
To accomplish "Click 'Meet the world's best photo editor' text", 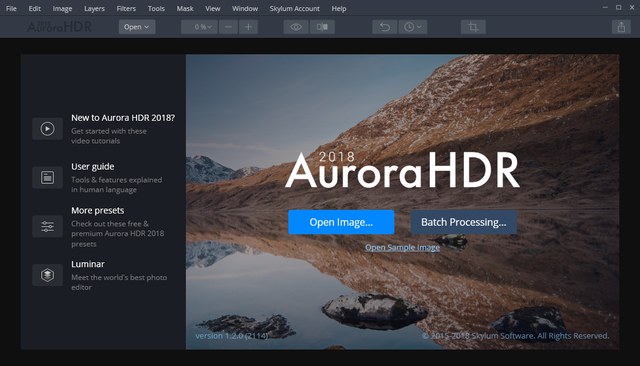I will (119, 282).
